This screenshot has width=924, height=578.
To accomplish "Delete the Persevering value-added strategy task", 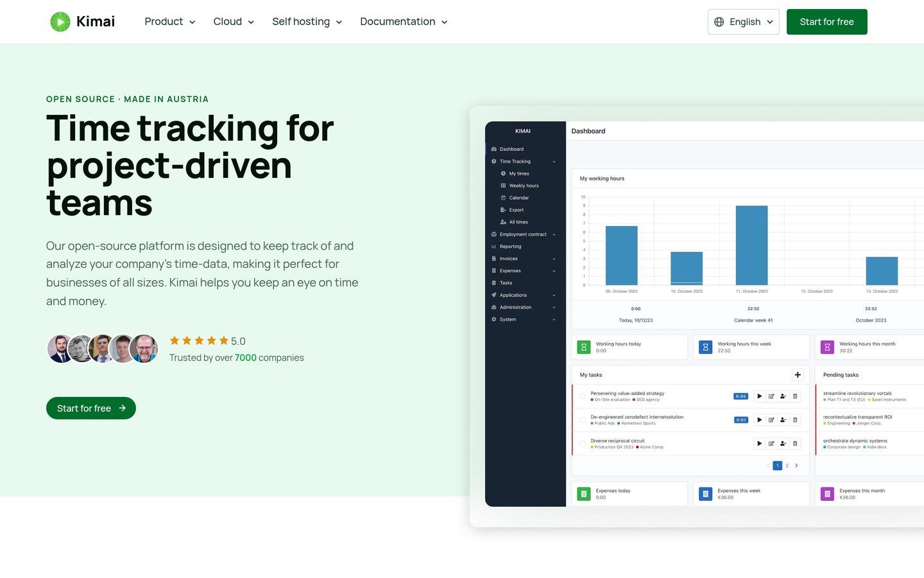I will [795, 396].
